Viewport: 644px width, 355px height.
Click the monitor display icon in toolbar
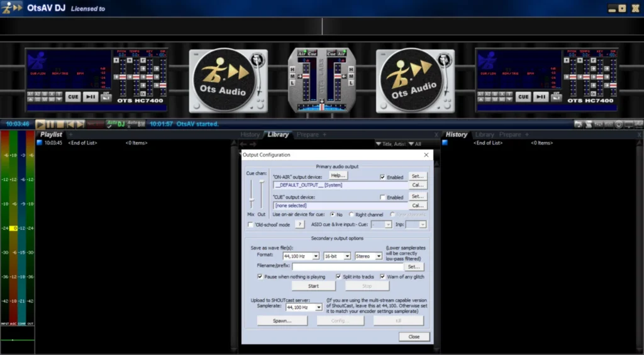click(628, 124)
